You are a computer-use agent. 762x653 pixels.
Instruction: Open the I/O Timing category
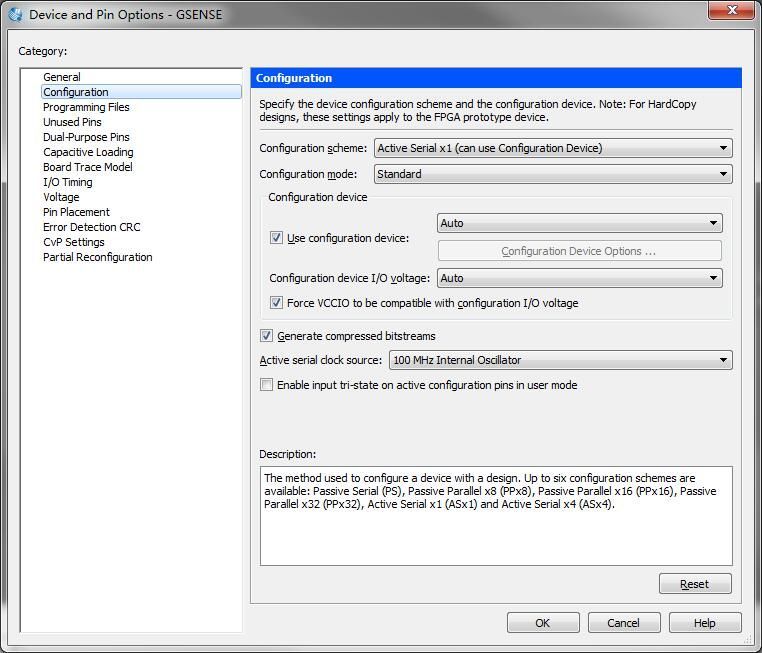point(68,182)
